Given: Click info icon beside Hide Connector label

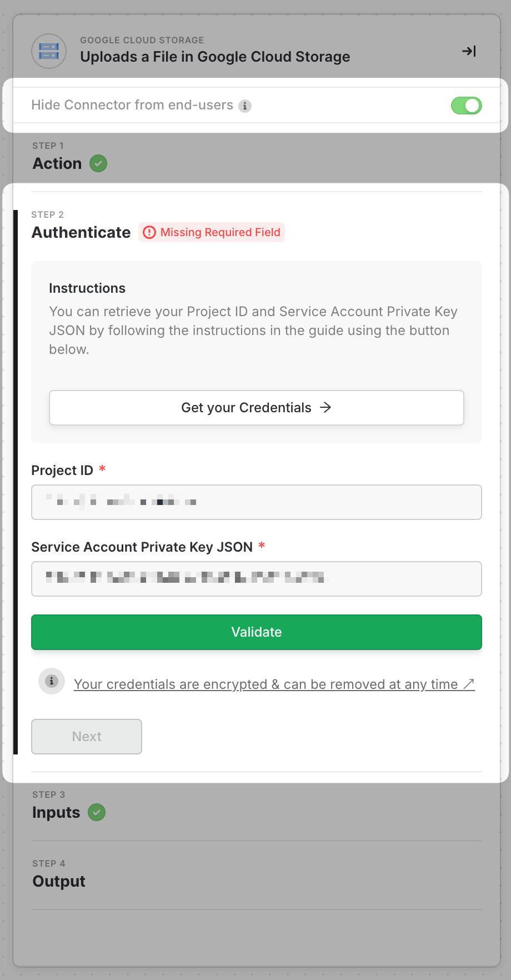Looking at the screenshot, I should pyautogui.click(x=245, y=106).
